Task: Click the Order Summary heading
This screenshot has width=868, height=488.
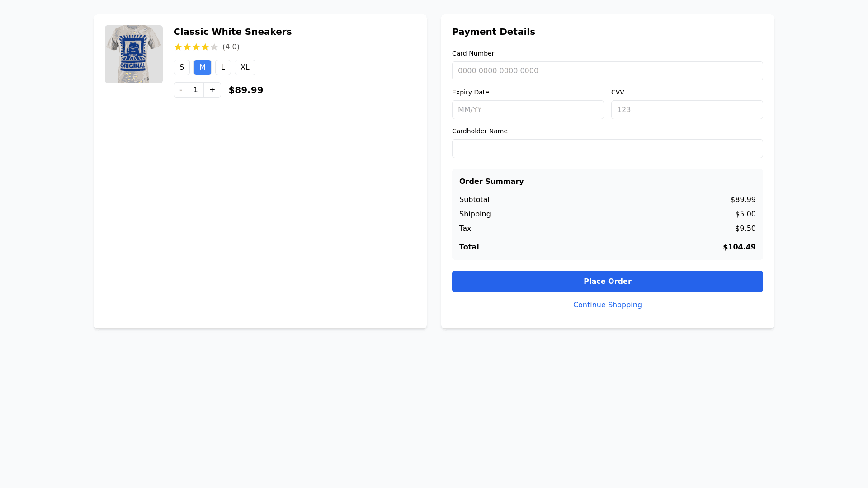Action: click(491, 181)
